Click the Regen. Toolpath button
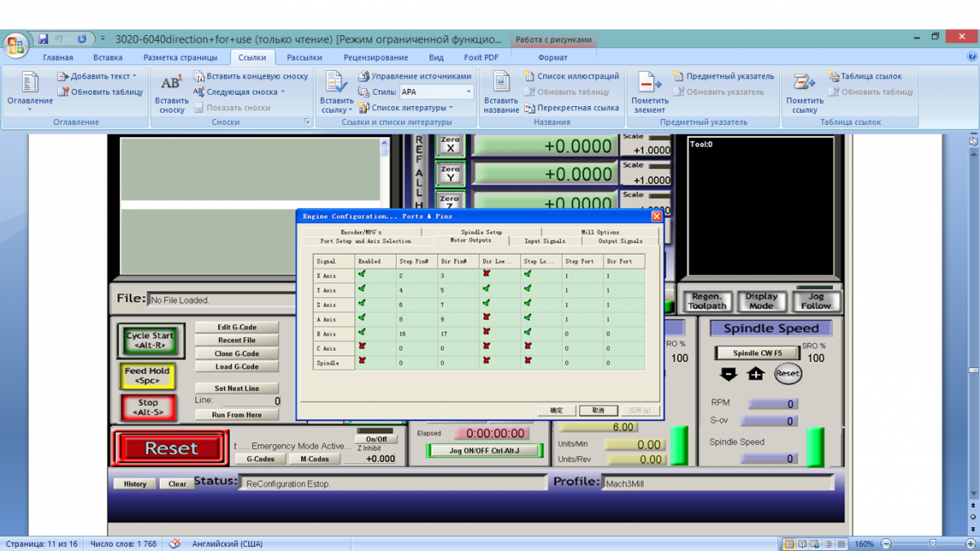980x551 pixels. pyautogui.click(x=707, y=301)
